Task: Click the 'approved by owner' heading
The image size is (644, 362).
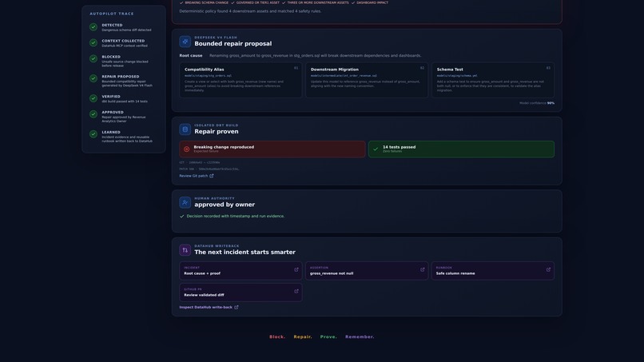Action: (225, 205)
